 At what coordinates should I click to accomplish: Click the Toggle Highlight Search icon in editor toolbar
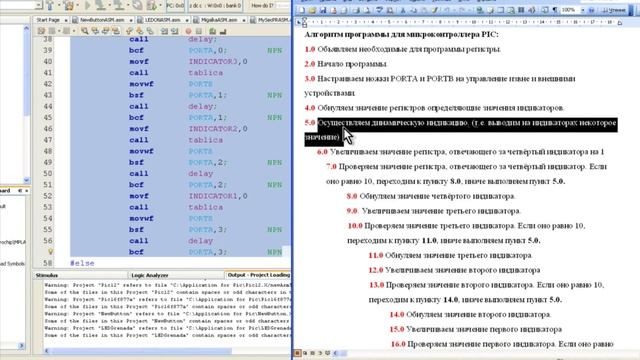116,31
